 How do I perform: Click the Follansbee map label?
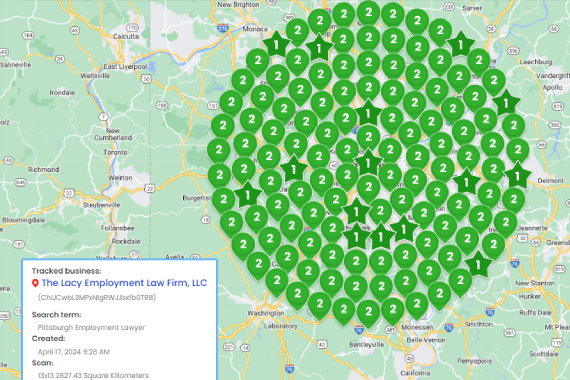(x=118, y=228)
